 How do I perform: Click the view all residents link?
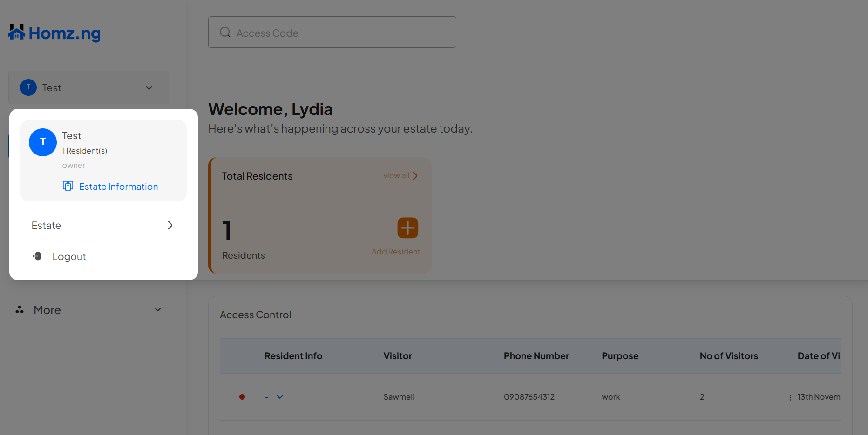pyautogui.click(x=400, y=175)
